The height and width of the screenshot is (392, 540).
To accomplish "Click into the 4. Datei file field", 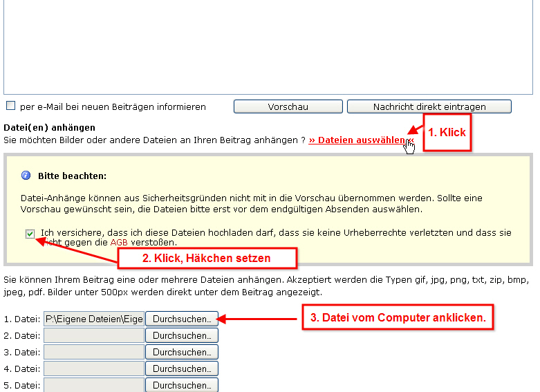I will 93,368.
